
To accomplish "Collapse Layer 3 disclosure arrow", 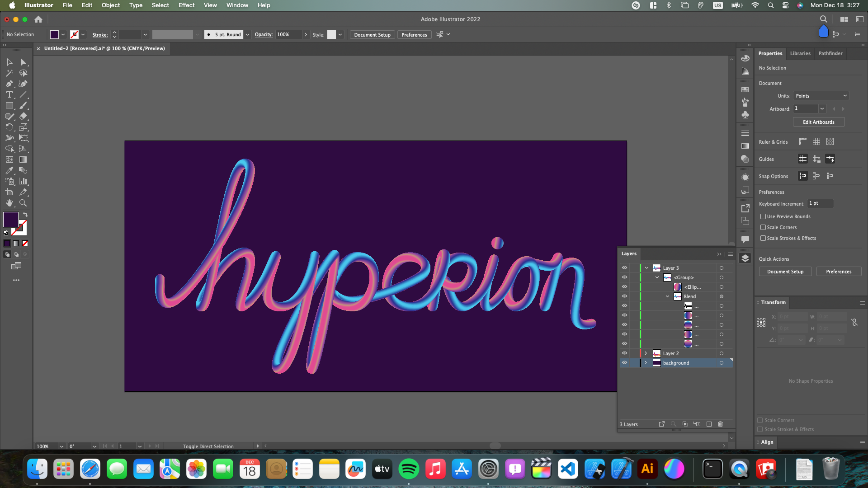I will coord(646,268).
